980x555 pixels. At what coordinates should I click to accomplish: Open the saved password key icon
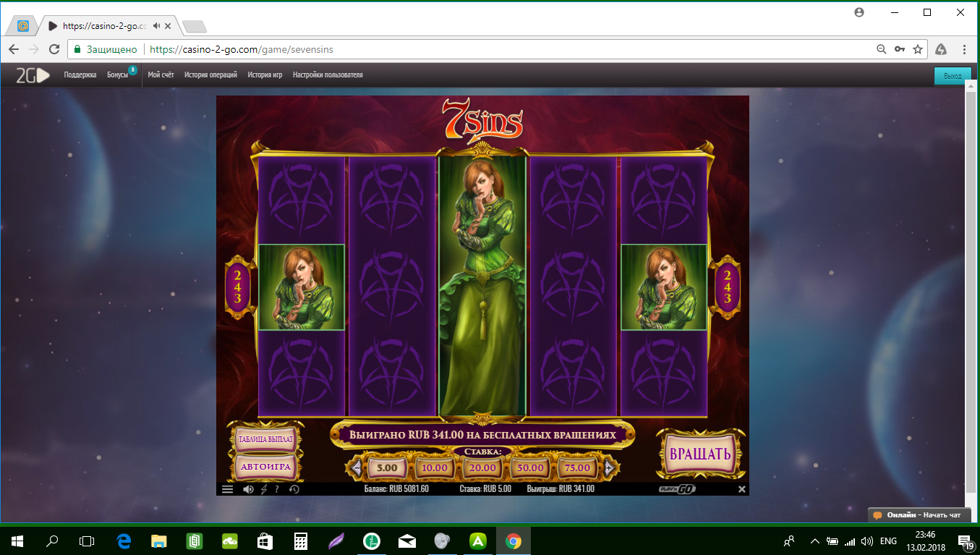(899, 49)
